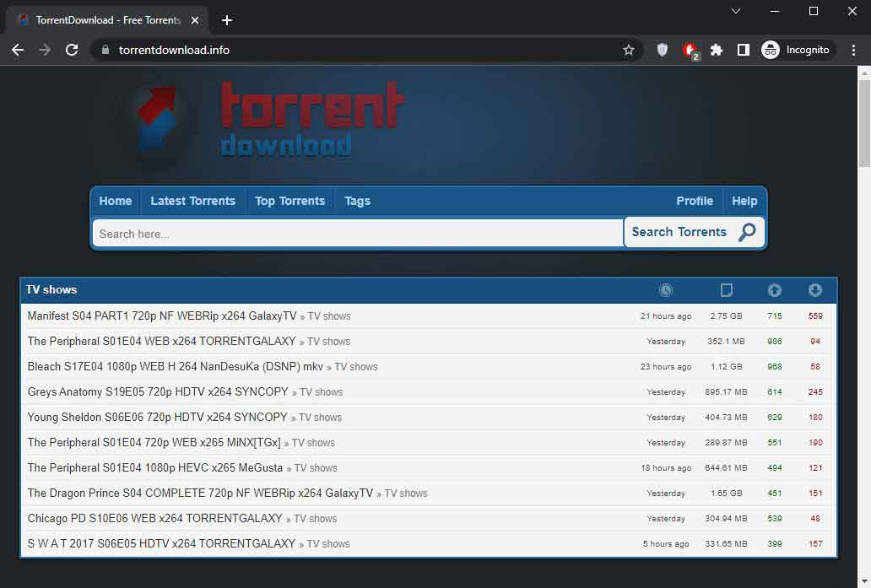Viewport: 871px width, 588px height.
Task: Click the 2.75 GB size value
Action: click(x=726, y=316)
